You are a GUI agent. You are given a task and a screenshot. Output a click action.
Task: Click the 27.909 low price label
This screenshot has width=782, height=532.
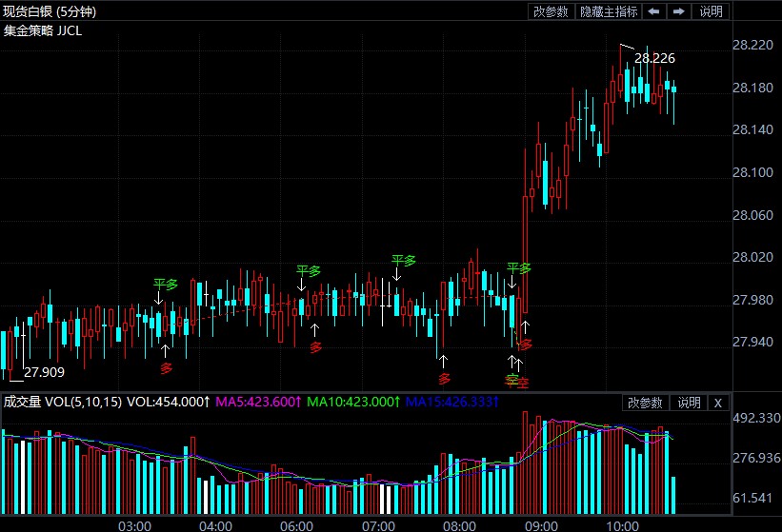pyautogui.click(x=45, y=372)
